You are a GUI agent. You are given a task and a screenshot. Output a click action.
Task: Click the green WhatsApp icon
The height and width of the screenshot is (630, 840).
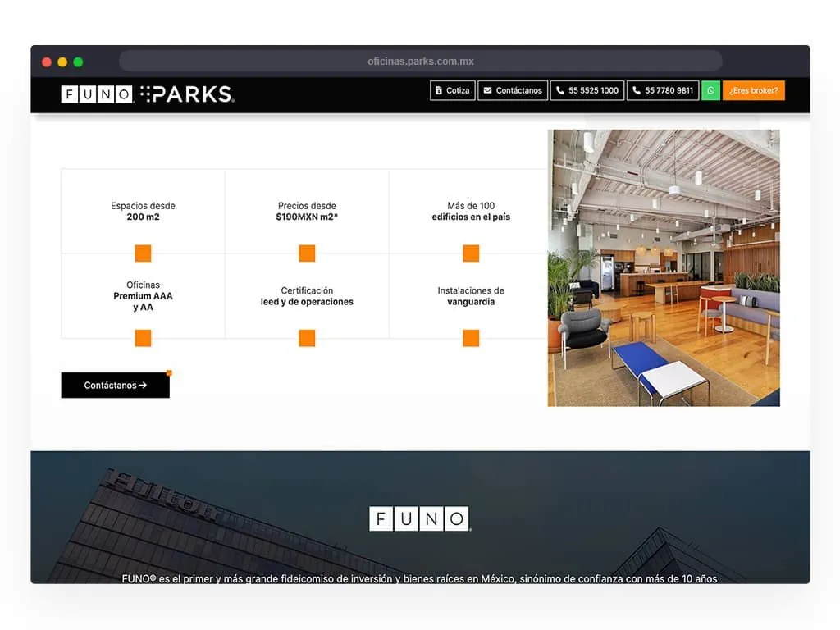pos(710,90)
